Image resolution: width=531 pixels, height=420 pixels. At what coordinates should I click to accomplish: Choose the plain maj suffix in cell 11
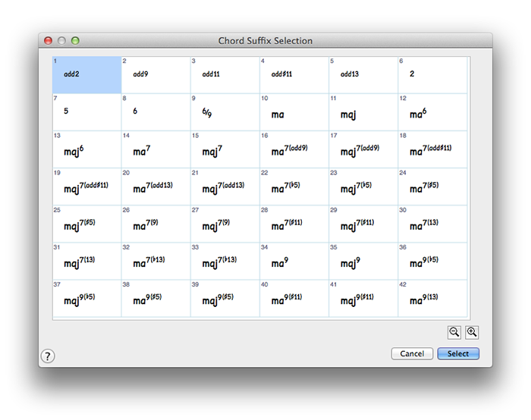(363, 112)
